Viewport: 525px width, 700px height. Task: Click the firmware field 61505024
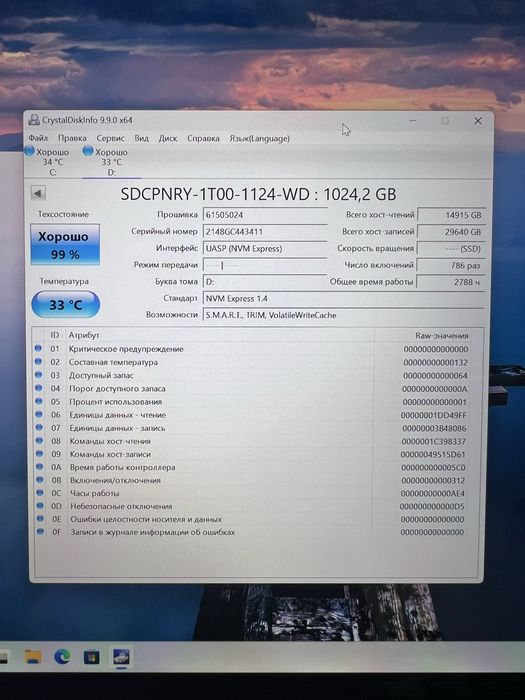tap(265, 215)
